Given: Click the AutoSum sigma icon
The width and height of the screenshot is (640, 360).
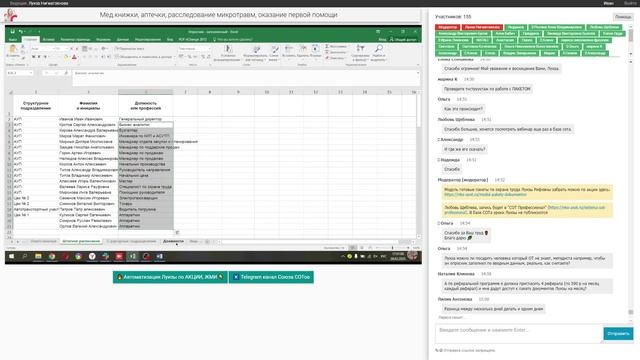Looking at the screenshot, I should click(327, 47).
